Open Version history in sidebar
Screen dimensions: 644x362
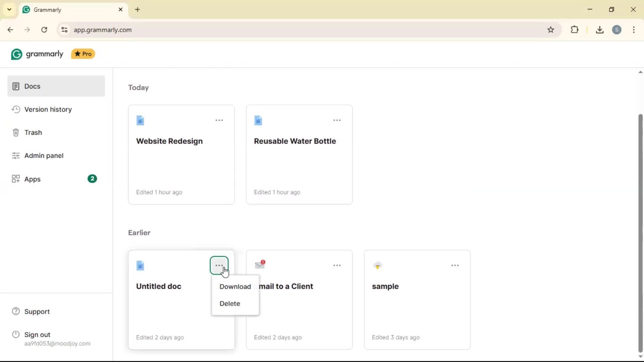(48, 109)
